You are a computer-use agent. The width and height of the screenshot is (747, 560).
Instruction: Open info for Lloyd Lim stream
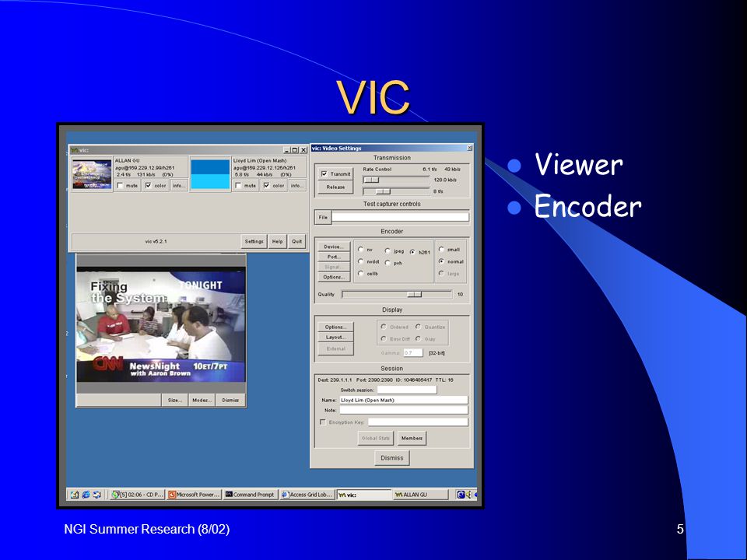click(296, 186)
